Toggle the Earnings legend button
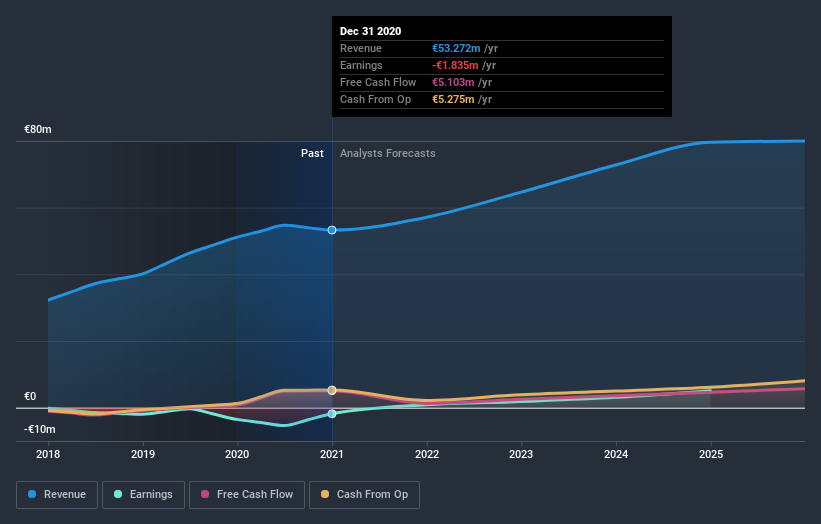This screenshot has width=821, height=524. (143, 495)
